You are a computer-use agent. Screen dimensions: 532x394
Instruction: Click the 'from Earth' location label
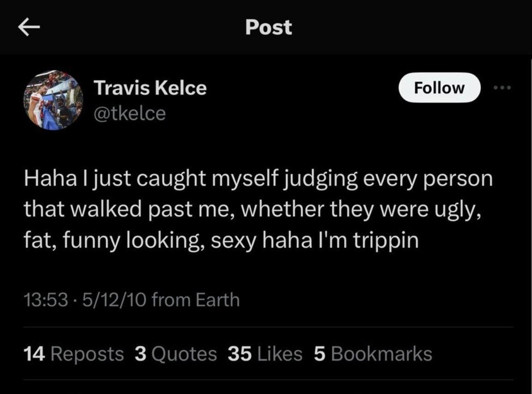pos(196,299)
